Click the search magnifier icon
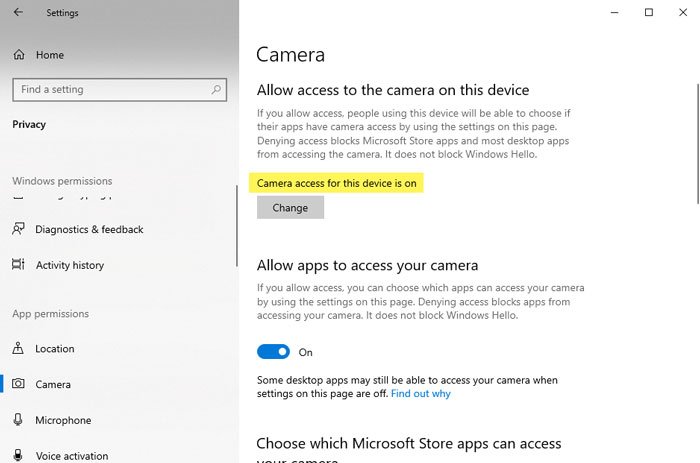The height and width of the screenshot is (463, 700). coord(216,89)
